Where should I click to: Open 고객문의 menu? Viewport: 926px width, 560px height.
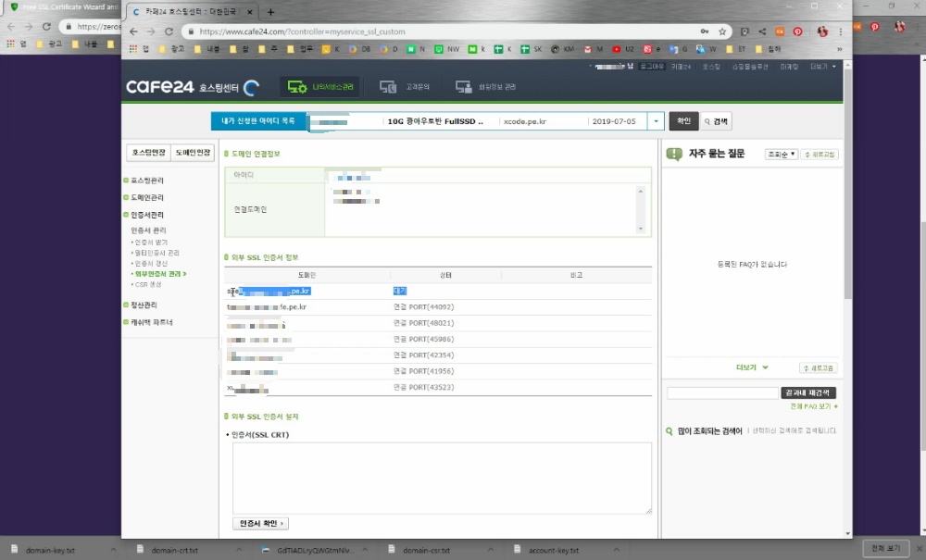pyautogui.click(x=405, y=87)
